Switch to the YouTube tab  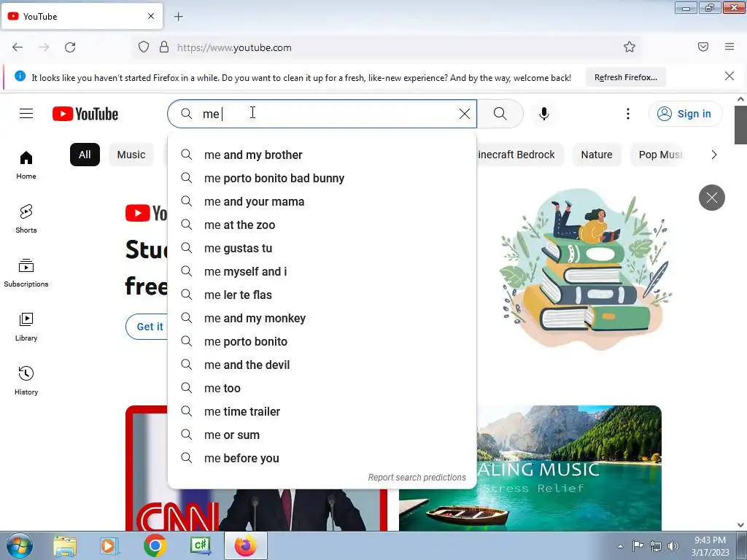coord(82,16)
